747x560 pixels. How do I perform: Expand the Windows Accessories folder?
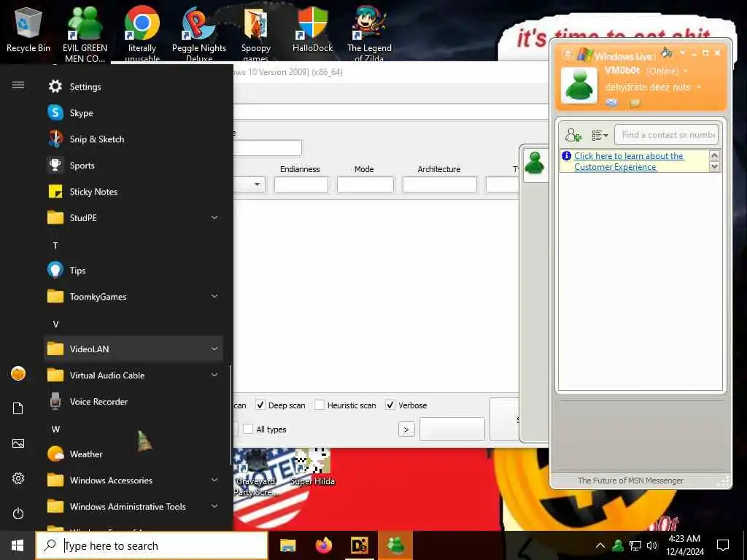[x=133, y=480]
